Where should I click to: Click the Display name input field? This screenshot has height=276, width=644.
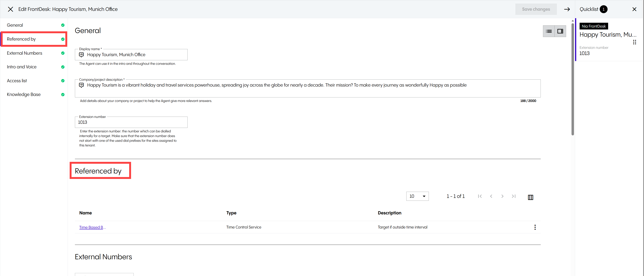click(131, 54)
